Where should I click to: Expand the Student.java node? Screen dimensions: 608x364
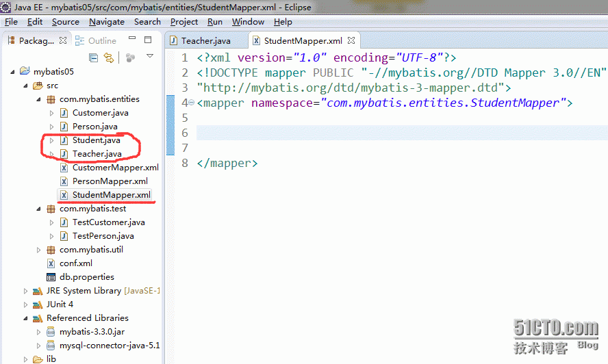(x=51, y=140)
